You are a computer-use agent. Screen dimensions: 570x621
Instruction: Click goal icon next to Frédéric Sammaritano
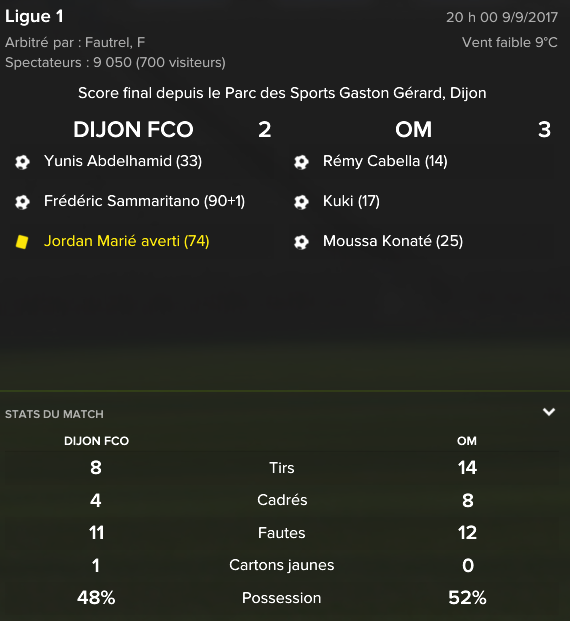tap(22, 202)
